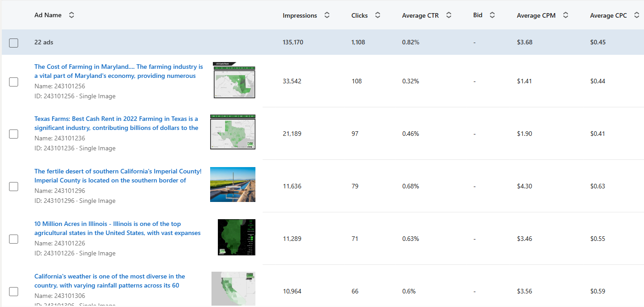This screenshot has width=644, height=307.
Task: Click the Maryland map ad thumbnail
Action: 234,80
